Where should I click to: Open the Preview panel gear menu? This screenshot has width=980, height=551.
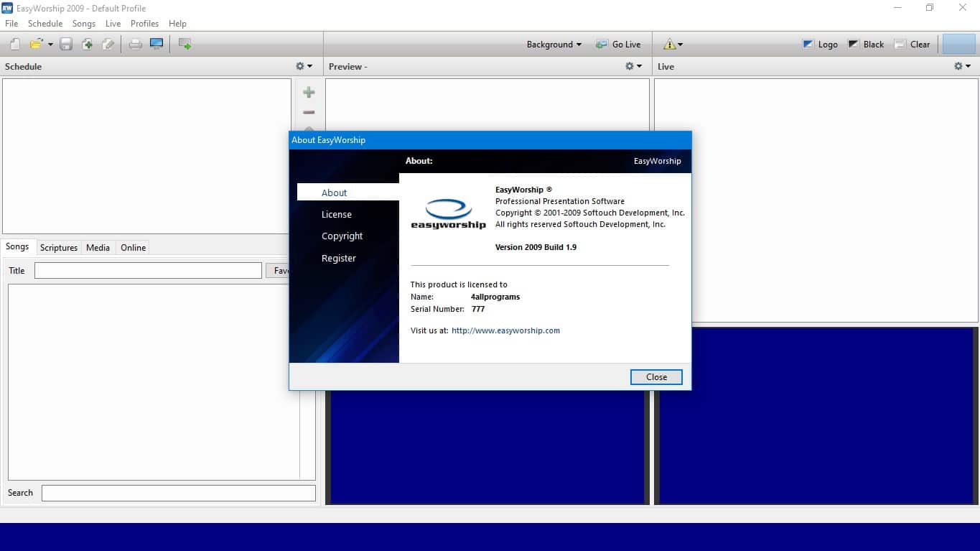[633, 66]
